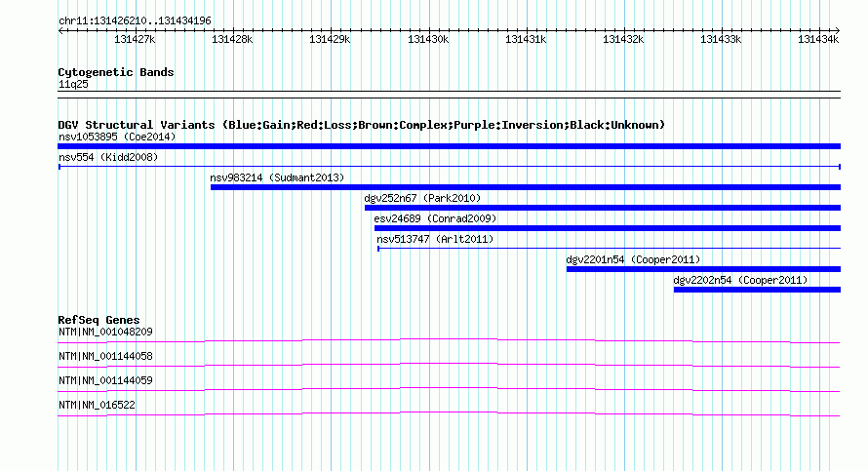Open variant dgv2202n54 (Cooper2011) label

(x=740, y=280)
